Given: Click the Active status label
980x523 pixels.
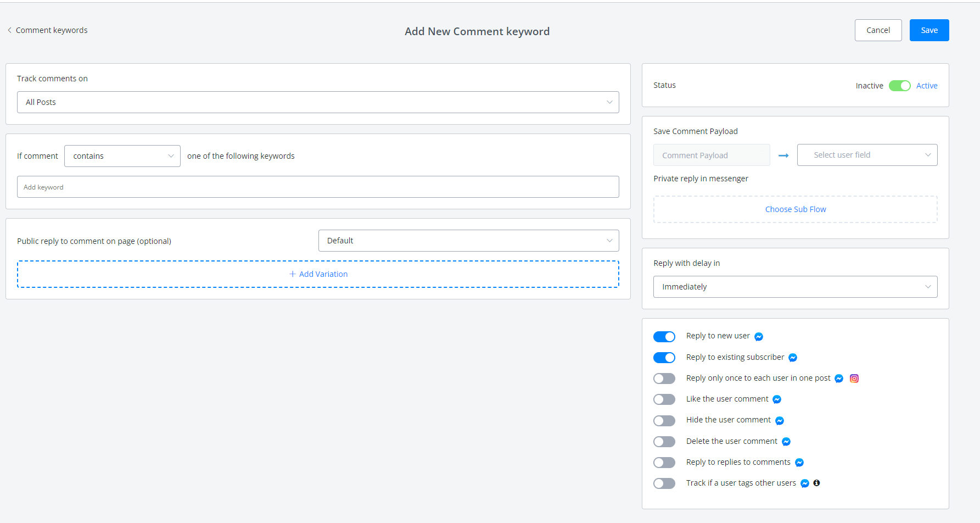Looking at the screenshot, I should pos(927,86).
